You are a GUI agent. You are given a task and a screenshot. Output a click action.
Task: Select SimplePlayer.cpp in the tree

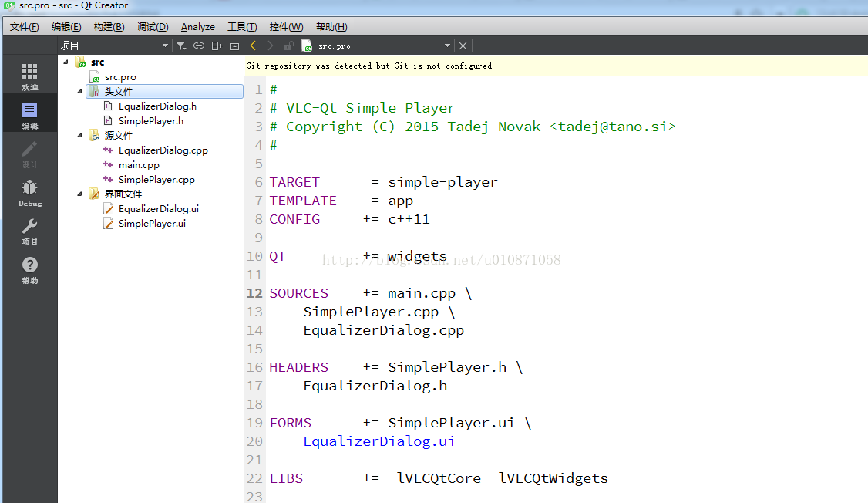point(156,180)
